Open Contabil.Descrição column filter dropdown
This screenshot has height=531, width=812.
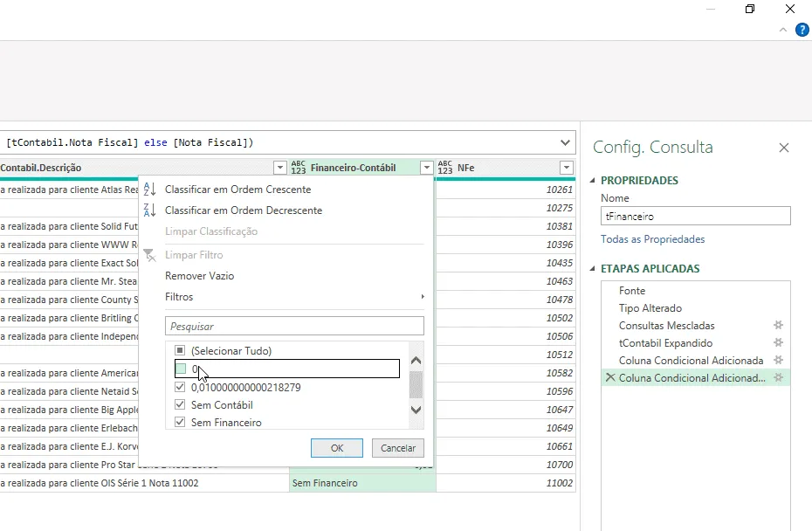tap(279, 168)
